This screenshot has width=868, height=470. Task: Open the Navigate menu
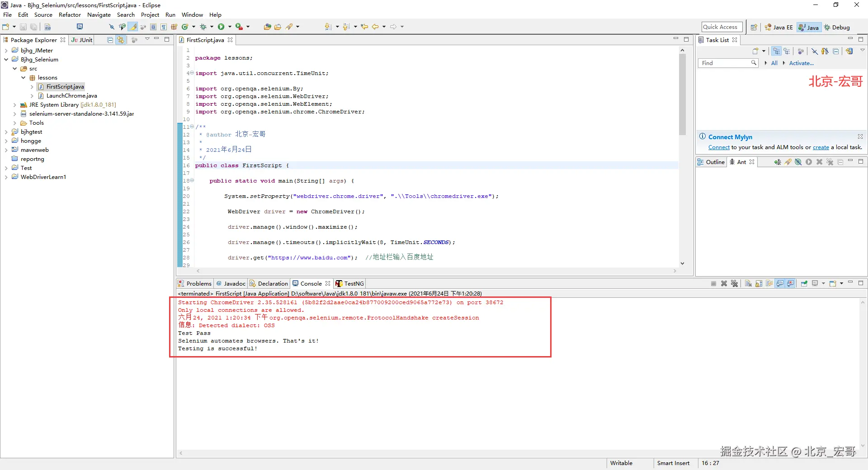tap(99, 15)
